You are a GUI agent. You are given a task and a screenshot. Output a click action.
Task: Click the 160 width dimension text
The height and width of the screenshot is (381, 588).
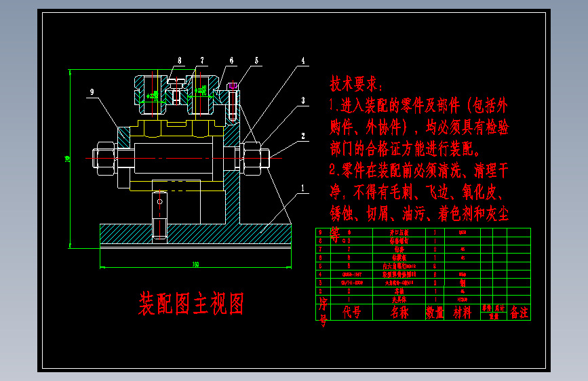pyautogui.click(x=195, y=264)
